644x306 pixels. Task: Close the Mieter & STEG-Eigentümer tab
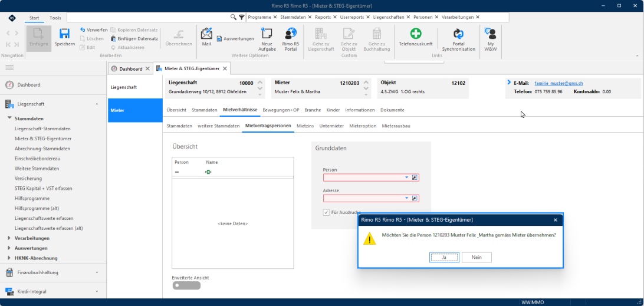pyautogui.click(x=224, y=68)
